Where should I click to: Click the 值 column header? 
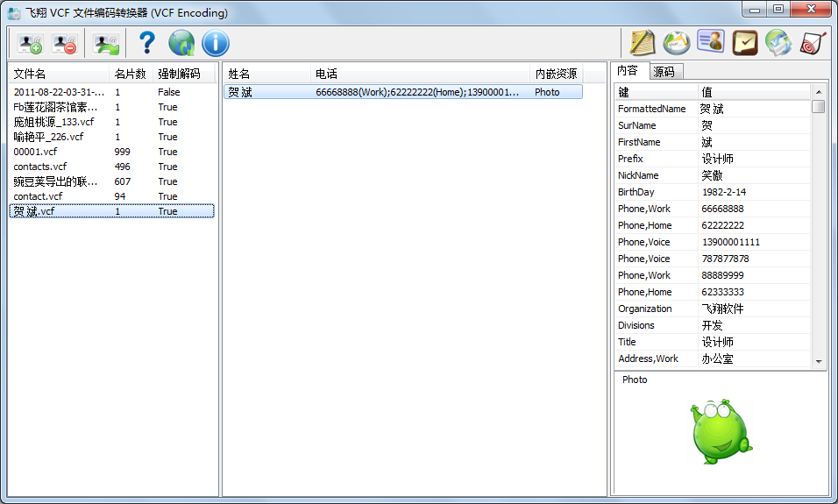coord(754,92)
